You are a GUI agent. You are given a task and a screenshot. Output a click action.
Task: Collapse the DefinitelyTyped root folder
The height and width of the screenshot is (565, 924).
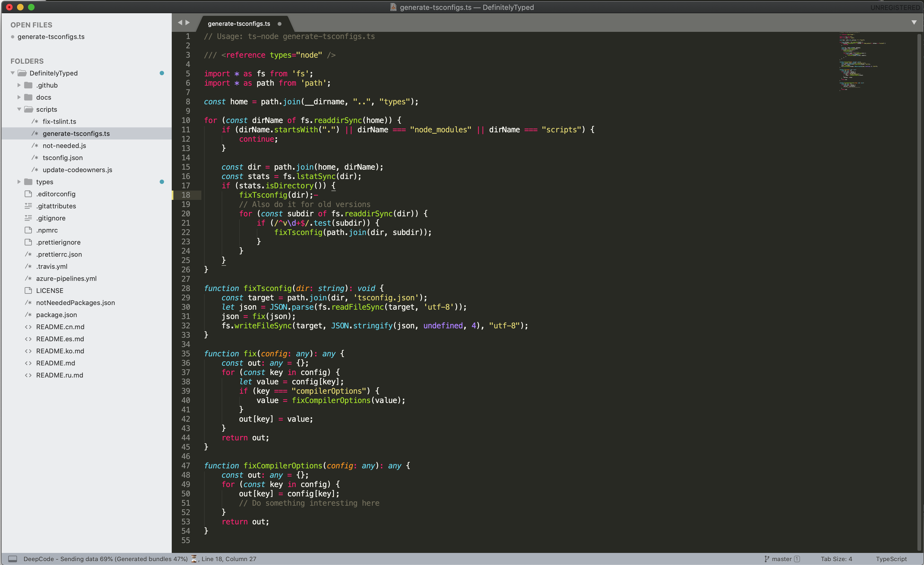(13, 73)
